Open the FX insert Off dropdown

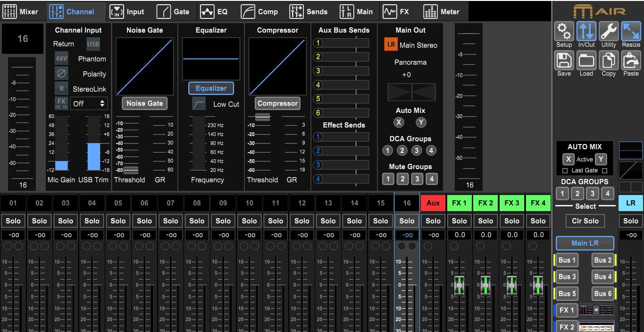pyautogui.click(x=89, y=103)
